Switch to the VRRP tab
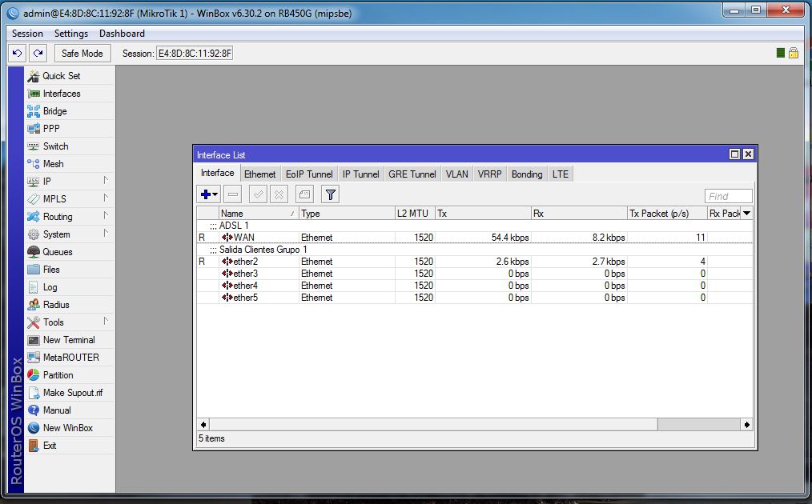Screen dimensions: 812x504 (489, 174)
